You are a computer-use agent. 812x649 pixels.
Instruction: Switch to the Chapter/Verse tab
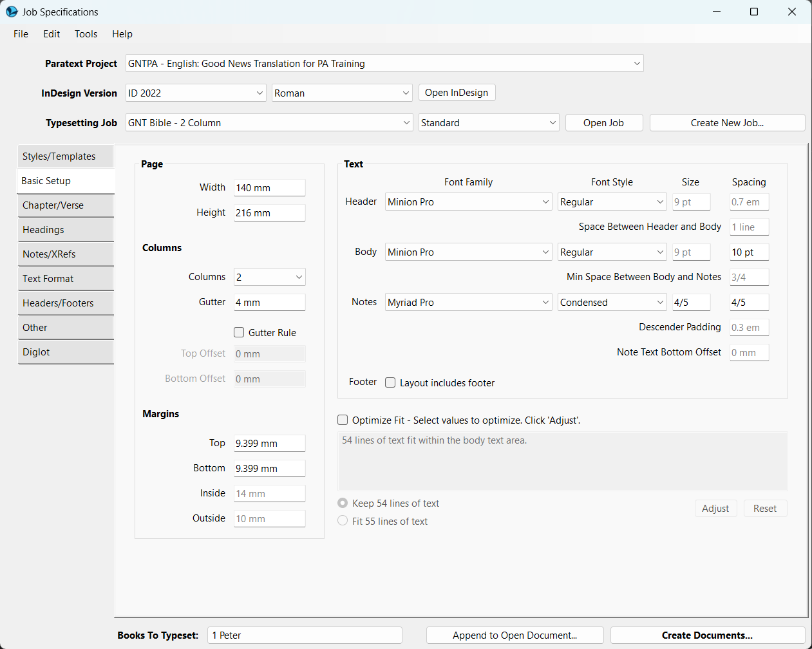(x=66, y=205)
